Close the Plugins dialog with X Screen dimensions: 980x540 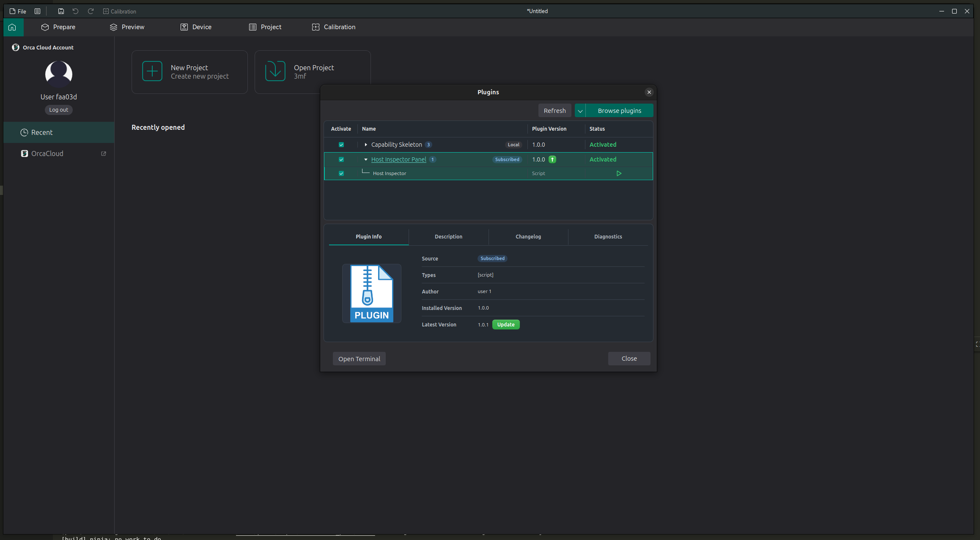tap(649, 92)
